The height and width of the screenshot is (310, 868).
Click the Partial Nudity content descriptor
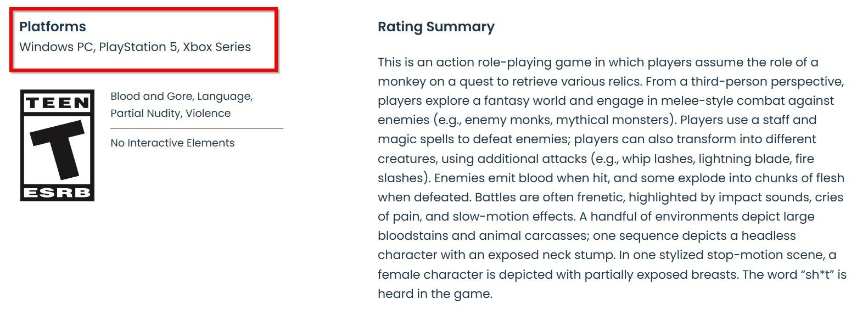(x=145, y=114)
